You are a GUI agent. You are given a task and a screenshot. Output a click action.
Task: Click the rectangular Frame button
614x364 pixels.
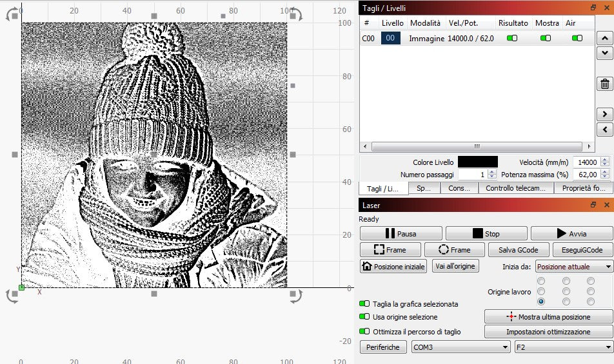pos(391,250)
